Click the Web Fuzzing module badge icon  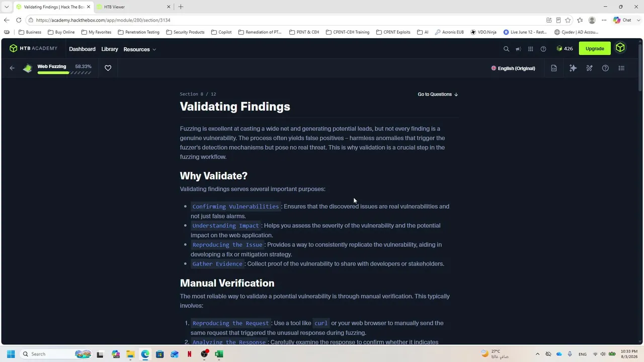tap(28, 68)
